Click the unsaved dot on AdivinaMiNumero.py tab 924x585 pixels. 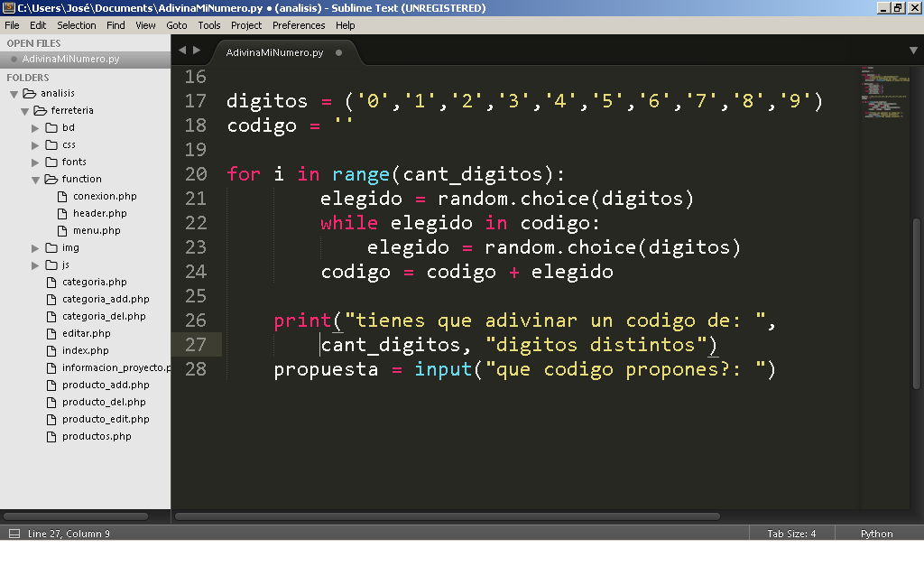pyautogui.click(x=339, y=52)
